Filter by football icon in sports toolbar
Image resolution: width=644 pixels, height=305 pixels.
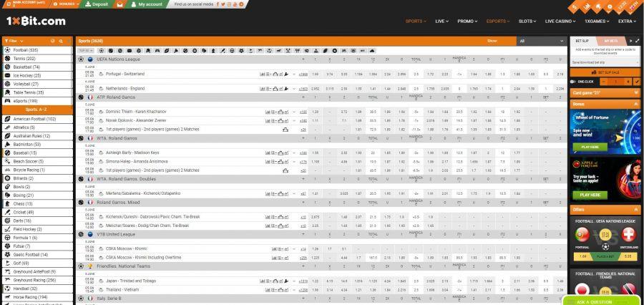pyautogui.click(x=101, y=51)
